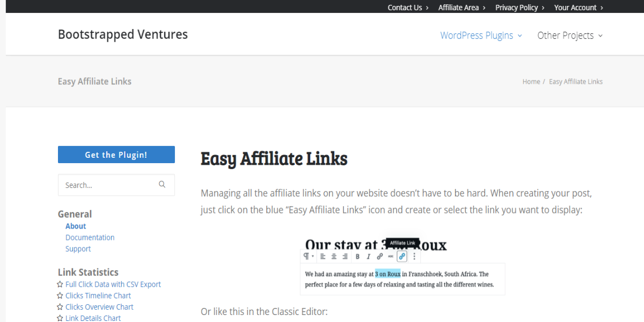644x322 pixels.
Task: Click the align left icon in demo toolbar
Action: click(323, 256)
